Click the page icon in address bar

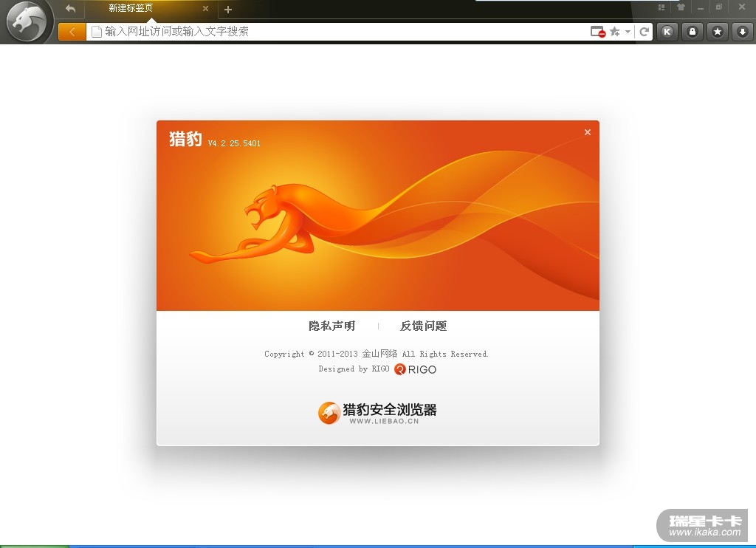97,32
